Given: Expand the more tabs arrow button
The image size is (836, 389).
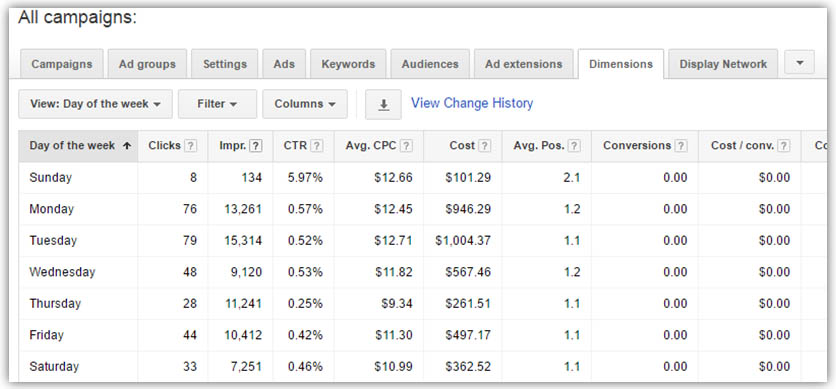Looking at the screenshot, I should click(800, 62).
